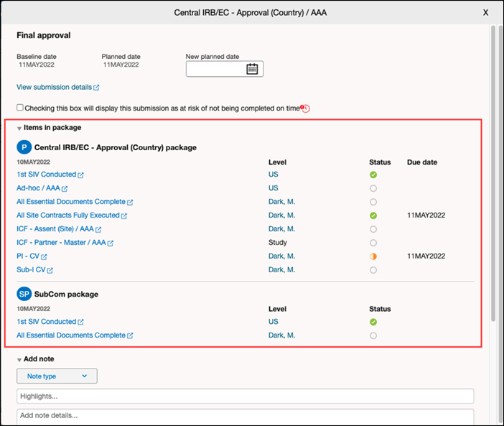This screenshot has height=426, width=504.
Task: Click the blue P package badge
Action: 24,147
